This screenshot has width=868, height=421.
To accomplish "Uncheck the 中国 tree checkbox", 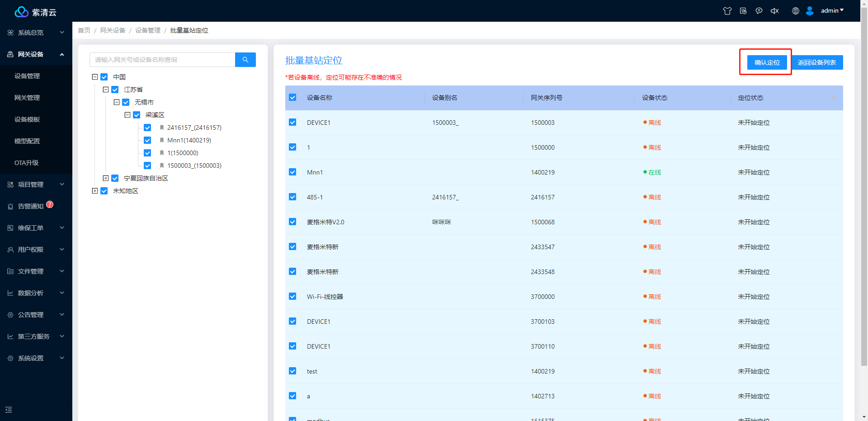I will pos(104,77).
